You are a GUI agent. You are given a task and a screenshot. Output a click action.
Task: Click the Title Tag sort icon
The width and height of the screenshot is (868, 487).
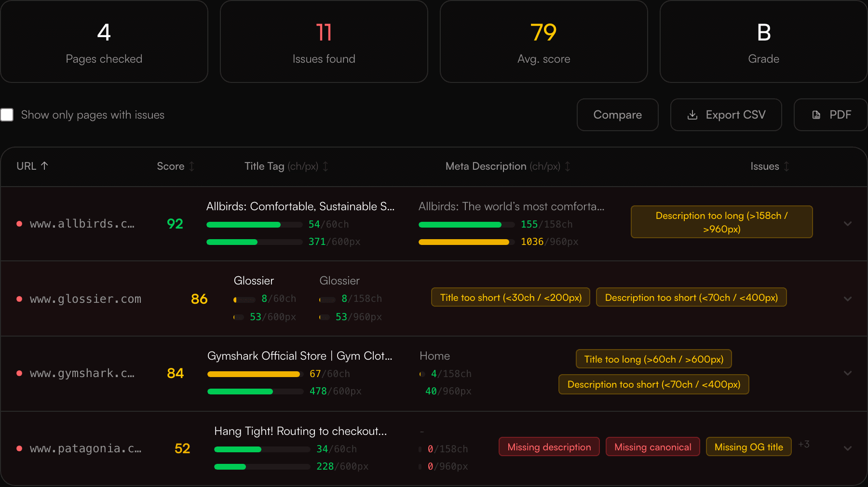point(325,166)
